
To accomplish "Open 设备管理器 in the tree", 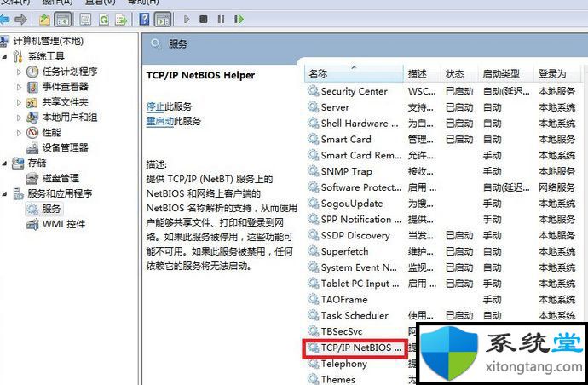I will pos(66,147).
